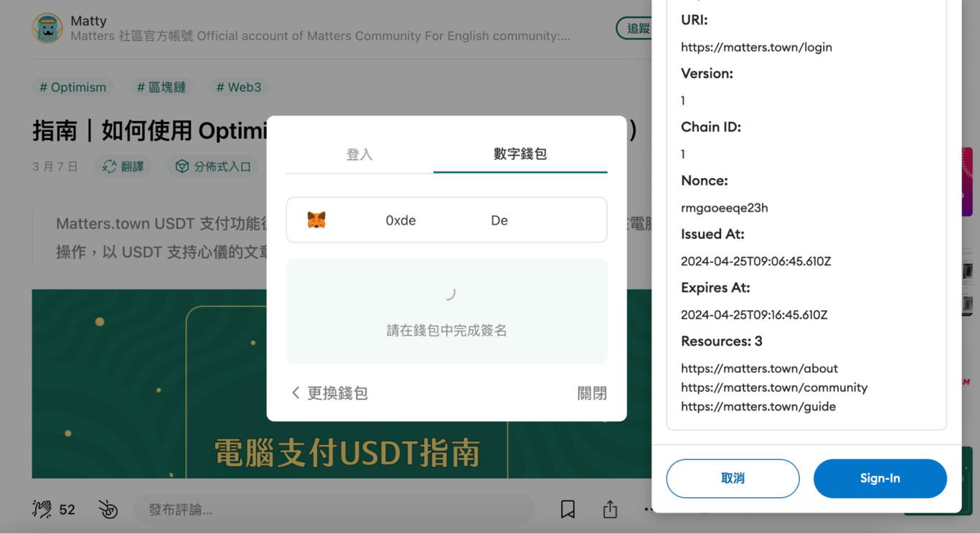
Task: Click the bookmark icon
Action: pyautogui.click(x=568, y=509)
